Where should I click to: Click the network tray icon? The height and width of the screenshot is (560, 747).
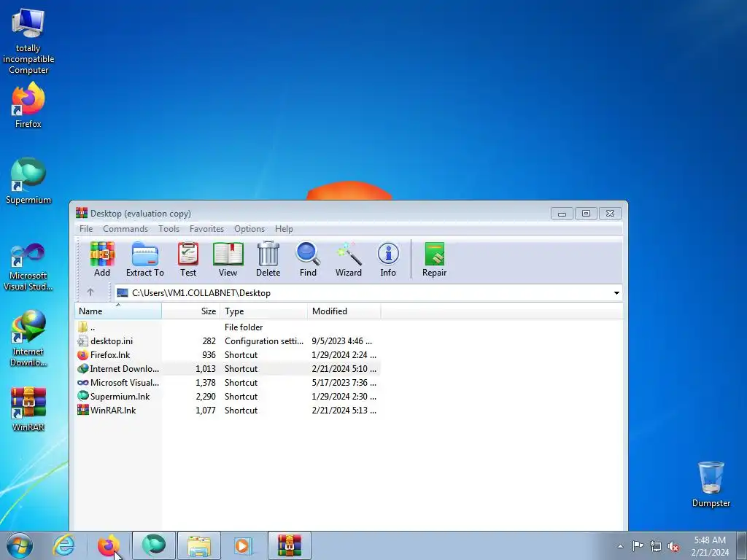(x=656, y=546)
